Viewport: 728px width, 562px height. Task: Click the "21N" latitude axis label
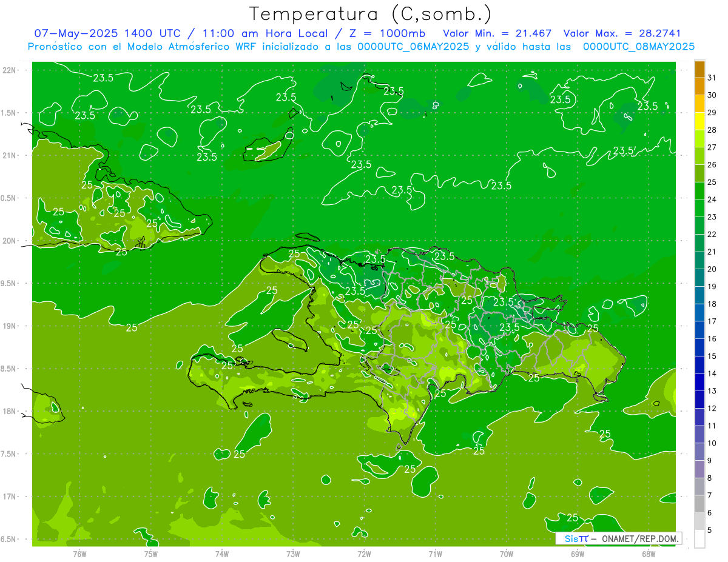pos(10,156)
